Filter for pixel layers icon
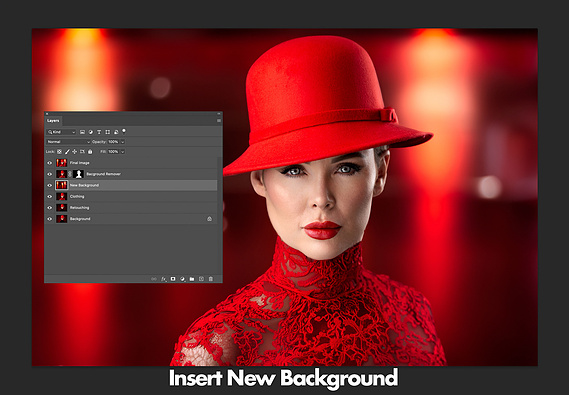Image resolution: width=569 pixels, height=395 pixels. pos(82,132)
